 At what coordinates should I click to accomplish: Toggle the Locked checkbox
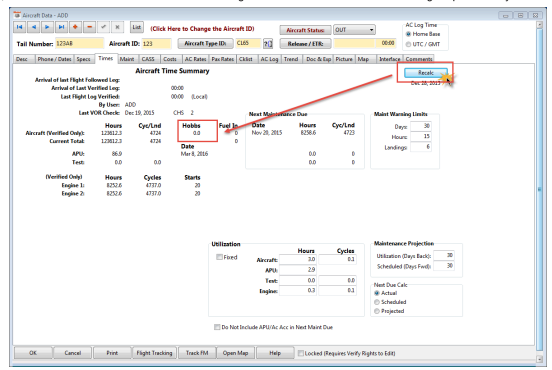301,353
